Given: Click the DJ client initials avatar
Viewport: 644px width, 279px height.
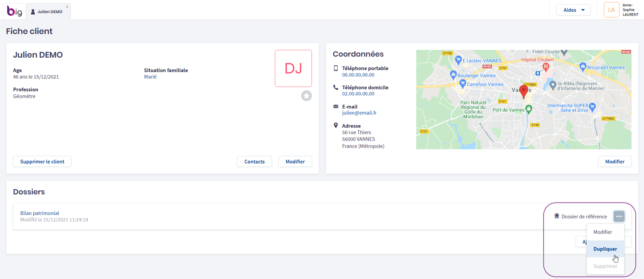Looking at the screenshot, I should coord(293,68).
